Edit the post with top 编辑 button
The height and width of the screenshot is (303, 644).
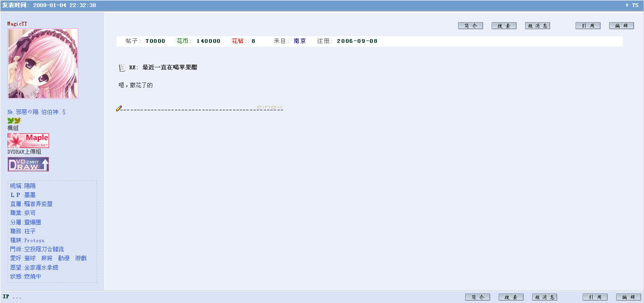[x=621, y=26]
